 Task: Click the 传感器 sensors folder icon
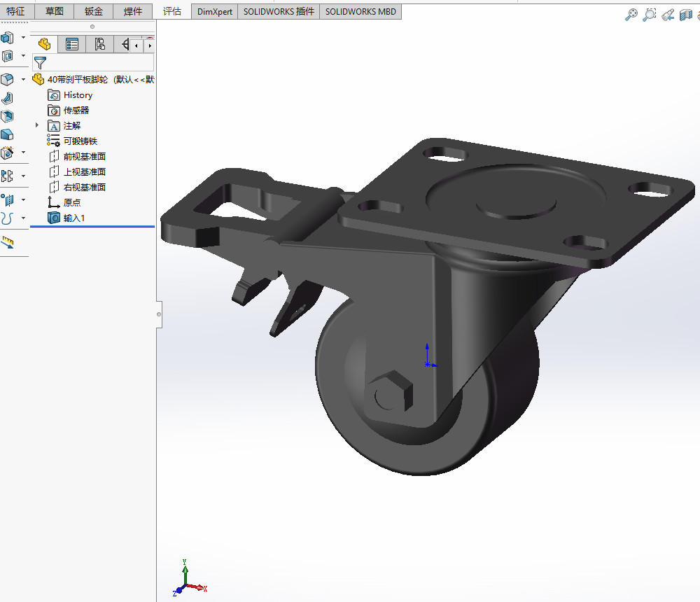click(x=54, y=111)
